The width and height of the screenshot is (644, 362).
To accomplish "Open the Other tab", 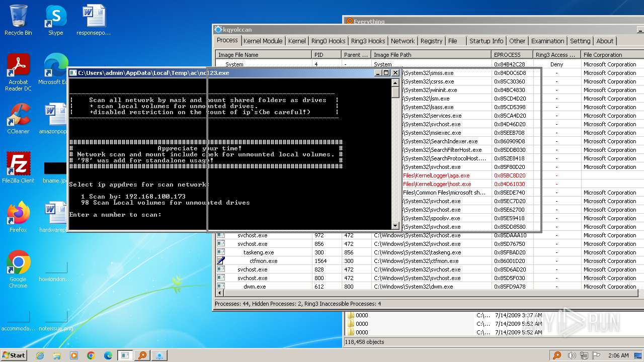I will [517, 41].
